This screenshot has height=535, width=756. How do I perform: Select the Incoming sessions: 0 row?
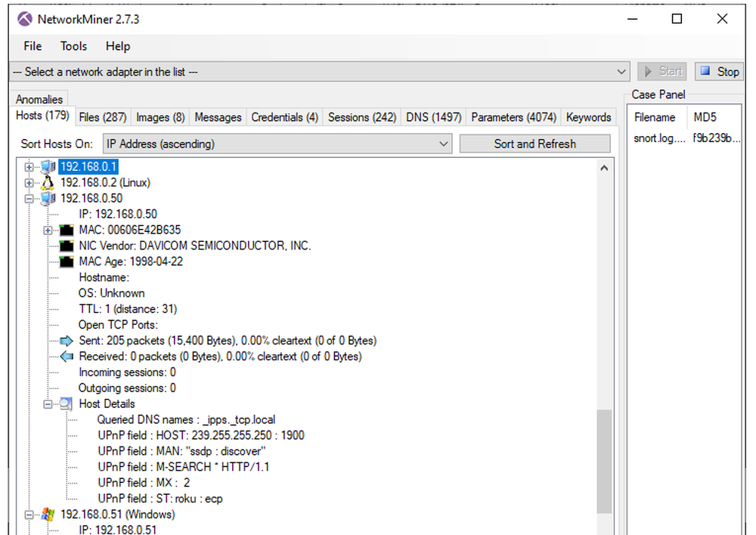tap(127, 373)
